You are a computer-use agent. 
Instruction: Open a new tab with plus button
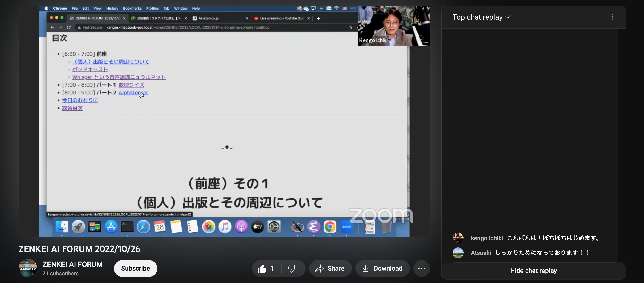pyautogui.click(x=318, y=18)
